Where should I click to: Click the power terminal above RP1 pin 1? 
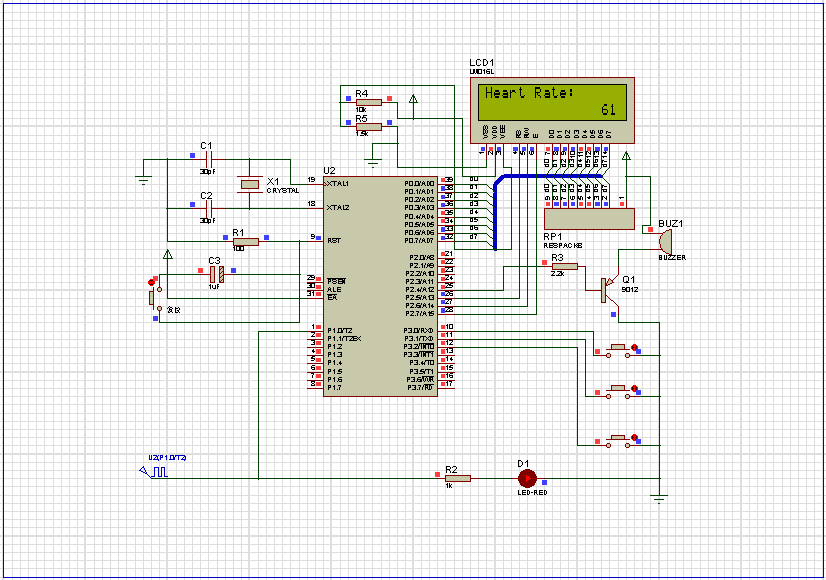click(x=626, y=156)
